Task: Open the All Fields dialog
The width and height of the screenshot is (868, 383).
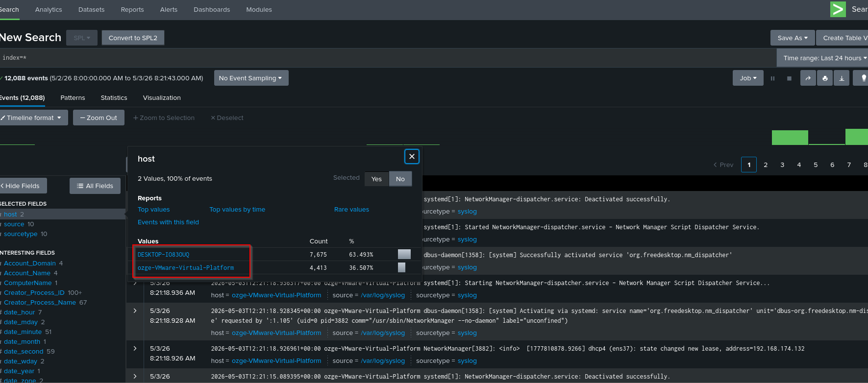Action: (x=95, y=186)
